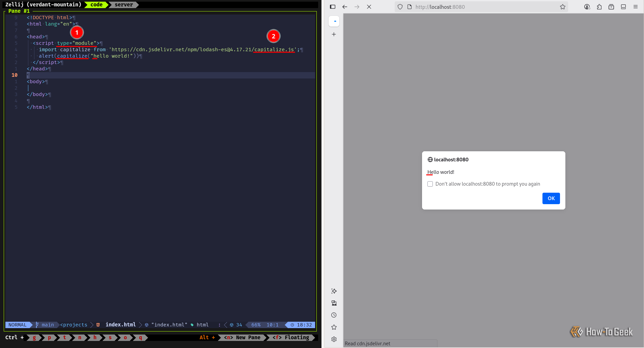This screenshot has height=348, width=644.
Task: Click "Hello world!" message in alert
Action: 441,172
